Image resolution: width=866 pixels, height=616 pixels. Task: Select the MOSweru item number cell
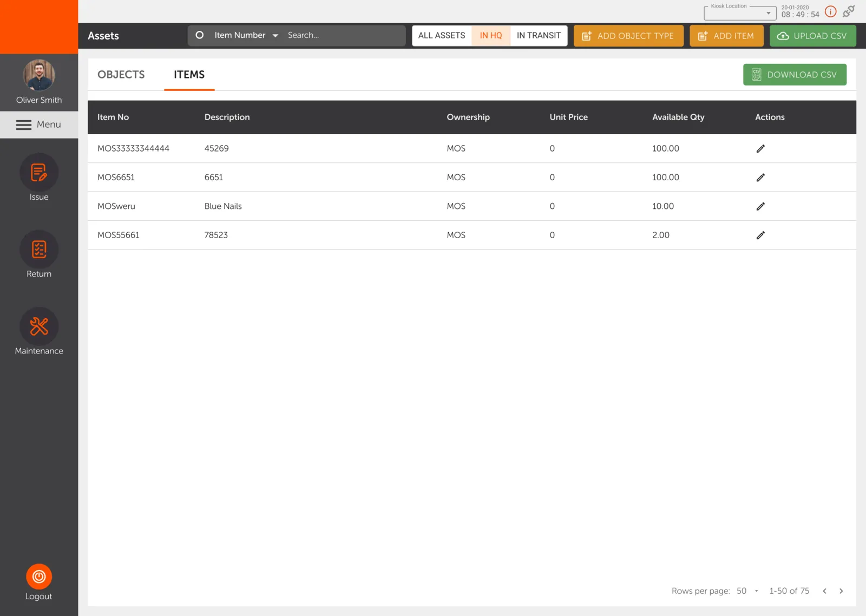(x=116, y=206)
